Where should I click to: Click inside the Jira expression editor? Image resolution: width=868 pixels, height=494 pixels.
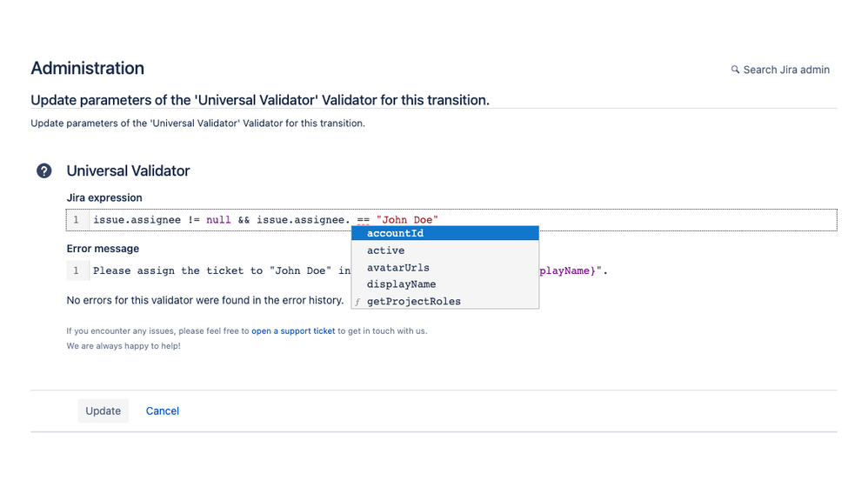tap(451, 220)
